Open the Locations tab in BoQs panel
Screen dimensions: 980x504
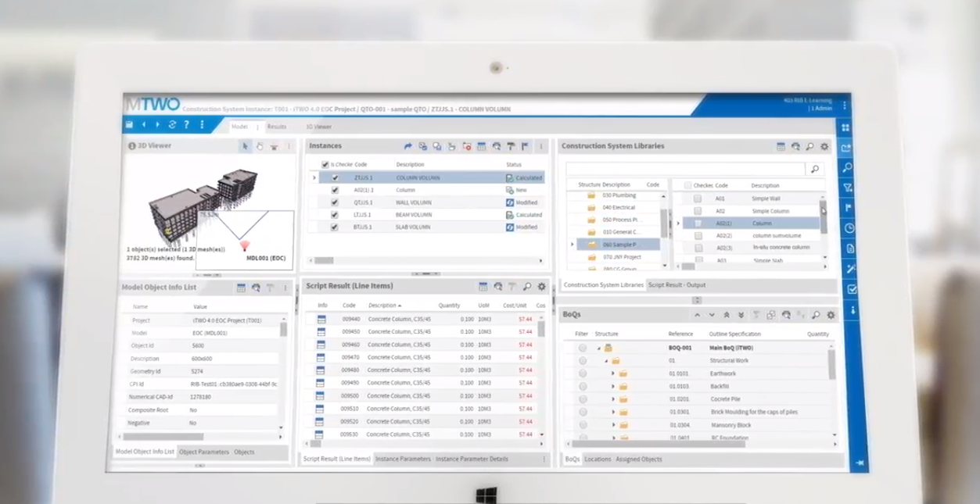[x=598, y=459]
